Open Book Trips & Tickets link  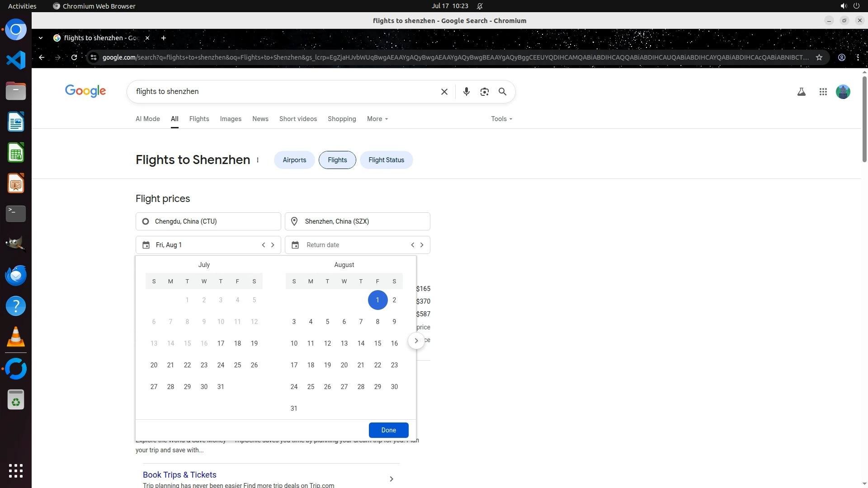point(179,474)
